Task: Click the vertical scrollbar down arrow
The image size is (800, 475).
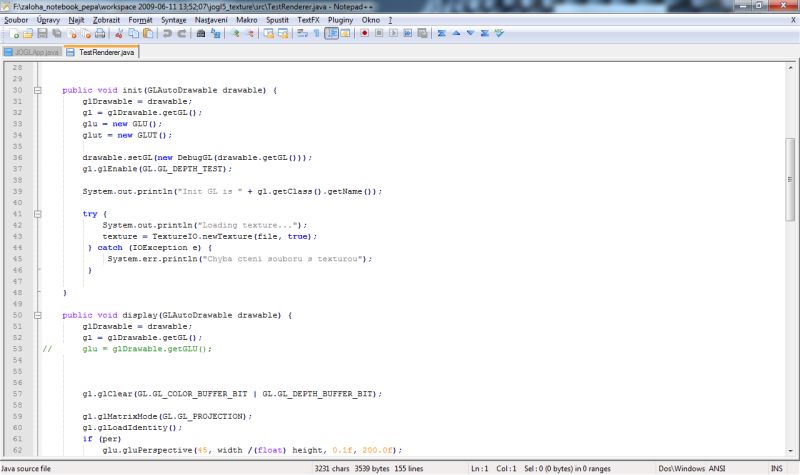Action: click(x=790, y=451)
